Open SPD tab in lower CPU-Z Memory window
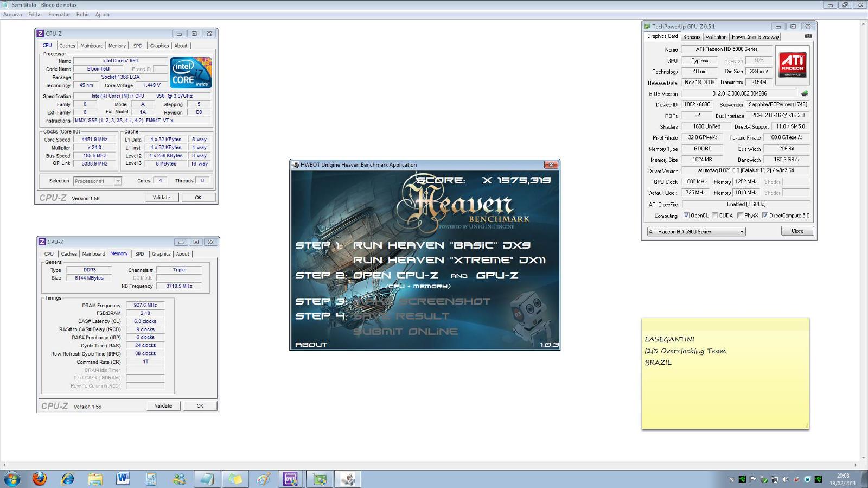The image size is (868, 488). pos(139,254)
